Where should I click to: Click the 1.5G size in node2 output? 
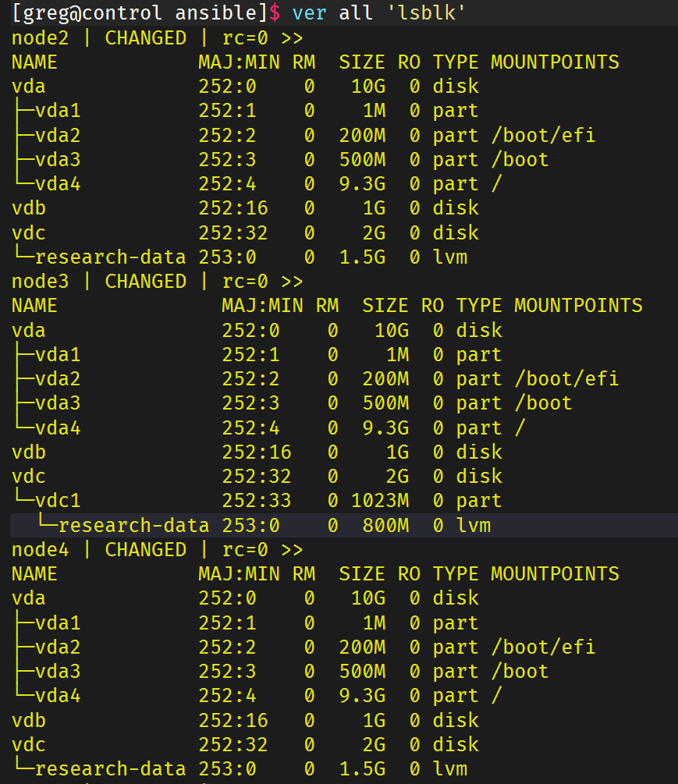click(x=362, y=257)
